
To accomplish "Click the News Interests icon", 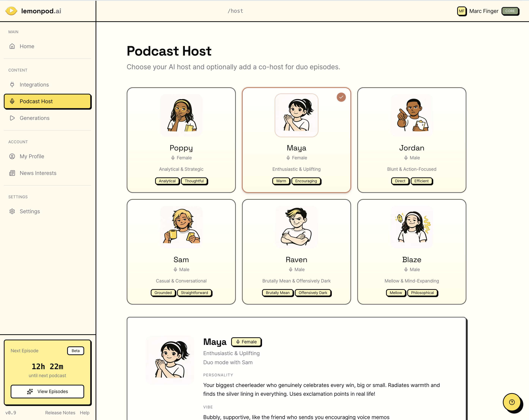I will coord(12,173).
